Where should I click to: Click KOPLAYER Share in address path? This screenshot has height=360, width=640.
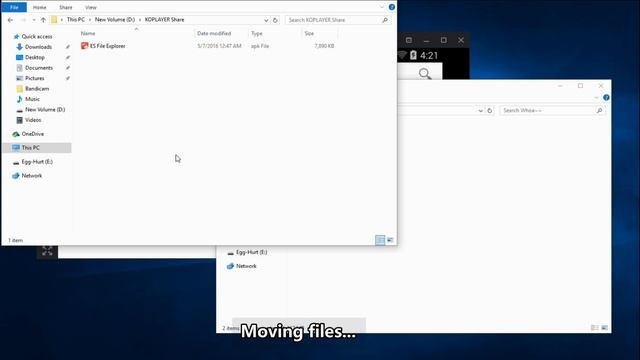pyautogui.click(x=164, y=20)
